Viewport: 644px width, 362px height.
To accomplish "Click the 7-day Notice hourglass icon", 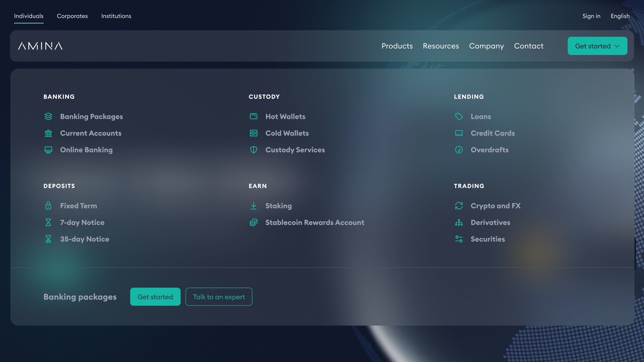I will pyautogui.click(x=48, y=222).
